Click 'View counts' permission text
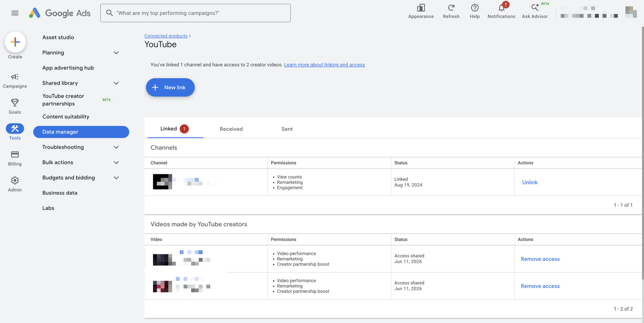The image size is (644, 323). click(x=289, y=177)
